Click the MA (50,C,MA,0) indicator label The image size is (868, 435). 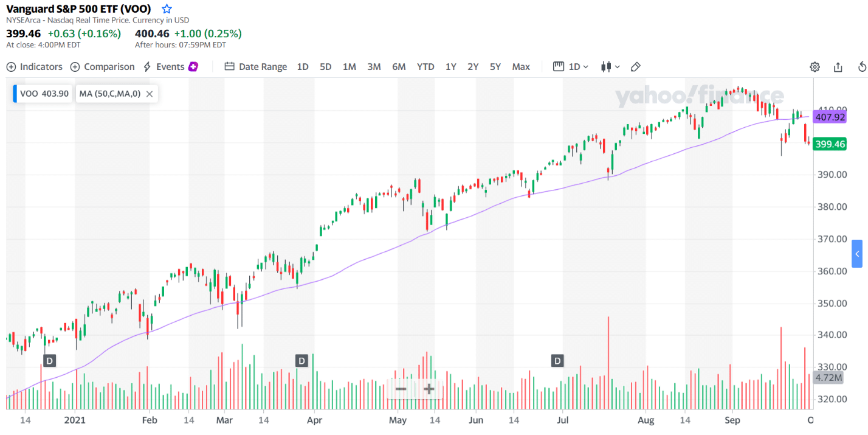(110, 94)
